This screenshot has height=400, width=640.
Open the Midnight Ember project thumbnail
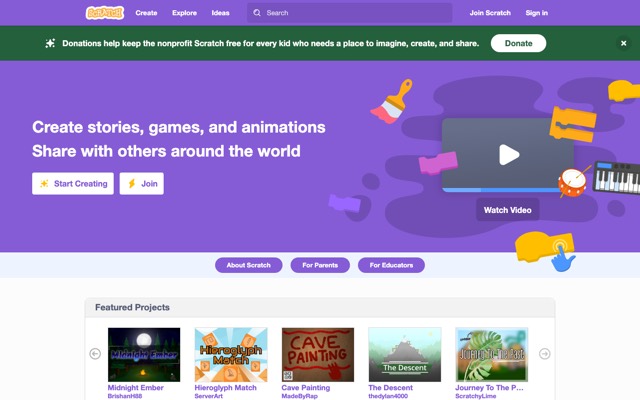tap(144, 355)
